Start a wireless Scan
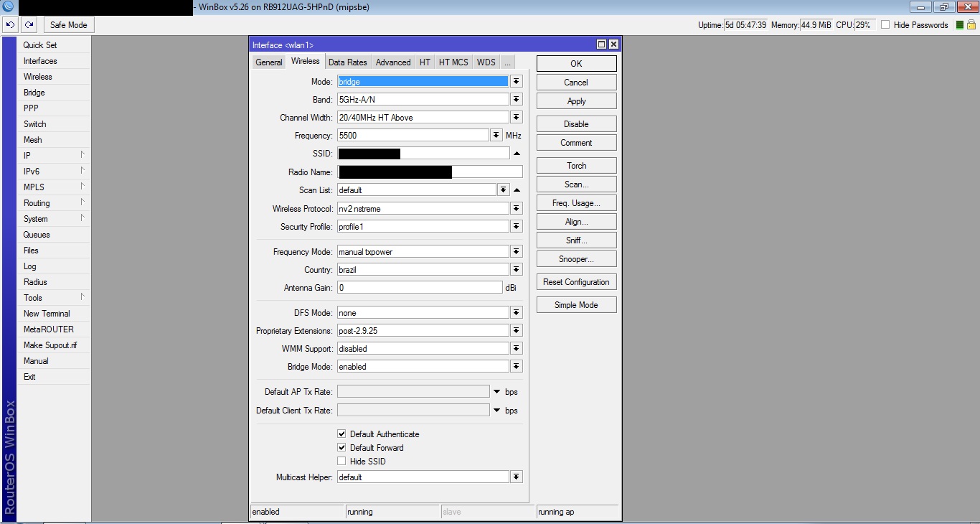980x524 pixels. 576,184
